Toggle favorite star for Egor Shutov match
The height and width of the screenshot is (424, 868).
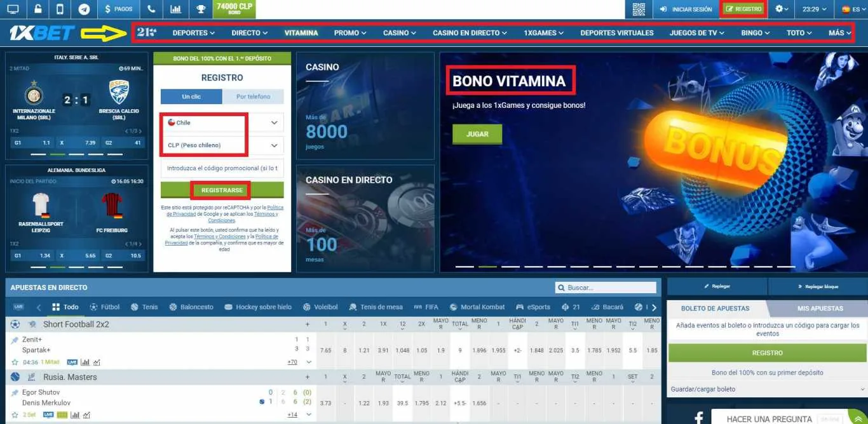coord(15,414)
